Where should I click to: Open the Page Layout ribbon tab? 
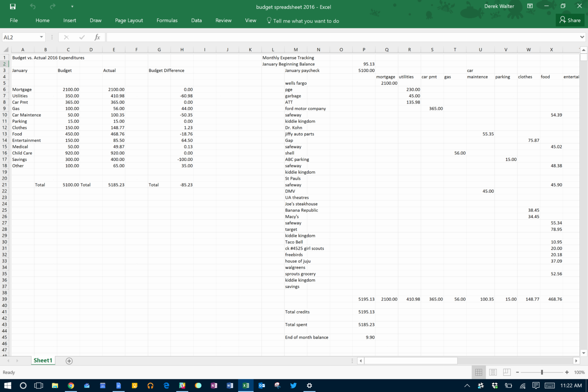pos(129,21)
